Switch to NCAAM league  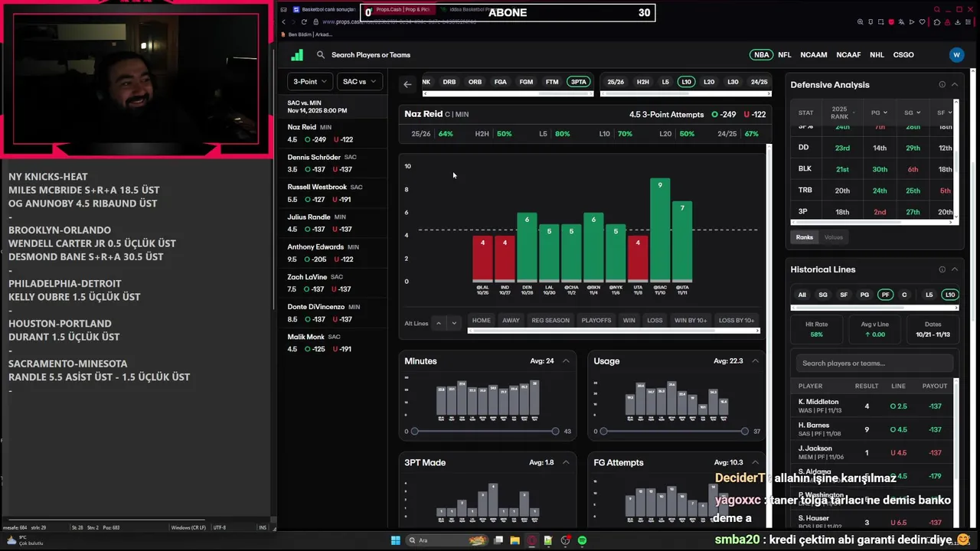click(813, 55)
